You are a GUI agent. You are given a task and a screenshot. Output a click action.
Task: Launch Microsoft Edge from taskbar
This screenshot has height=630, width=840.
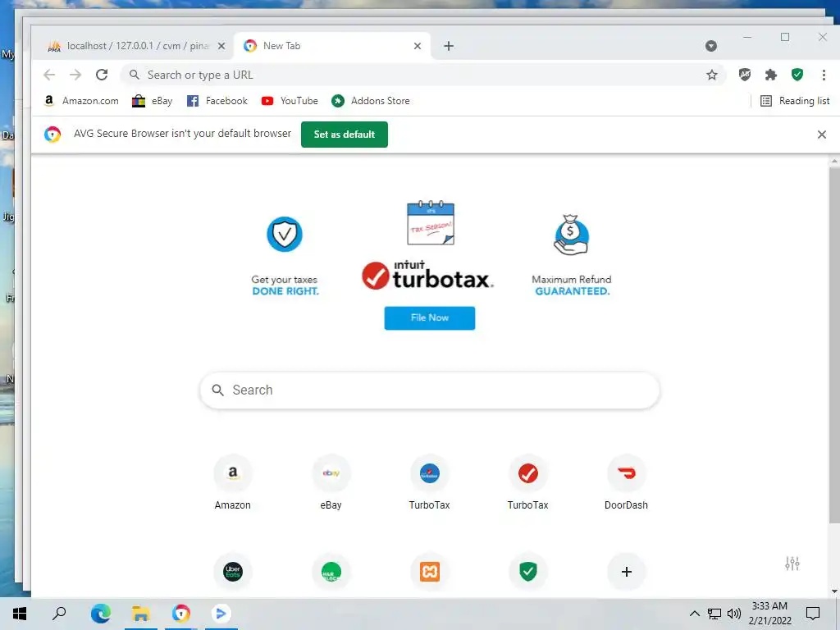tap(100, 614)
